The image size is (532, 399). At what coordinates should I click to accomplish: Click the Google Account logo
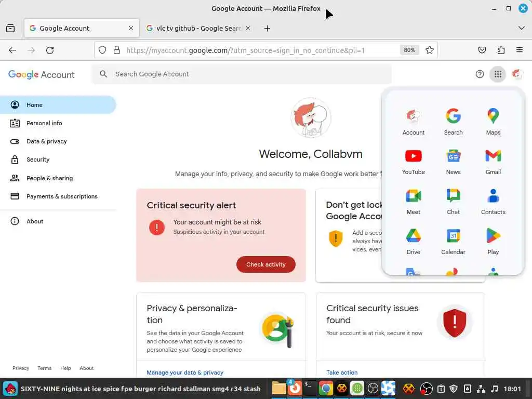42,75
